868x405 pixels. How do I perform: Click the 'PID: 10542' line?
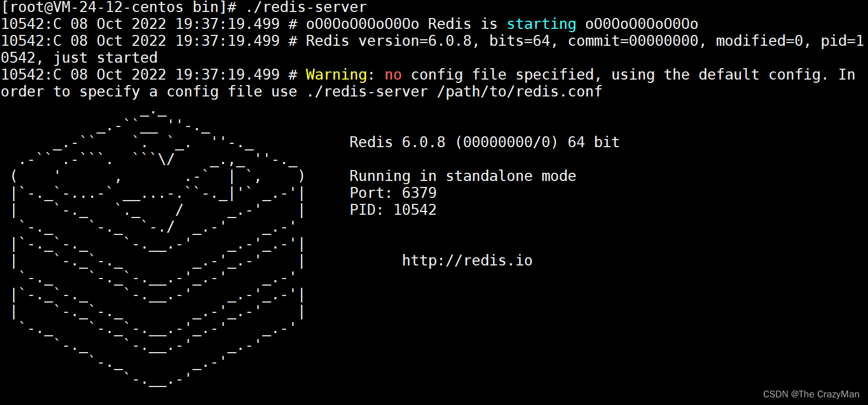pyautogui.click(x=393, y=210)
